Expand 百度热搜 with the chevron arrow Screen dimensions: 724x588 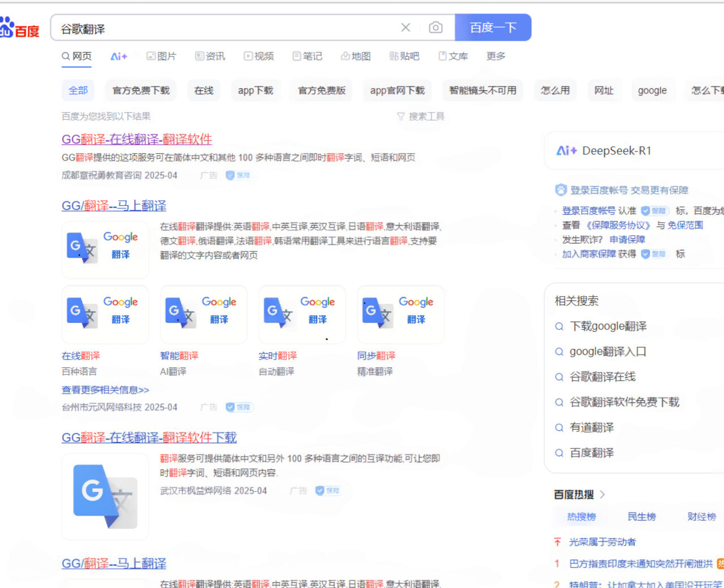[602, 494]
